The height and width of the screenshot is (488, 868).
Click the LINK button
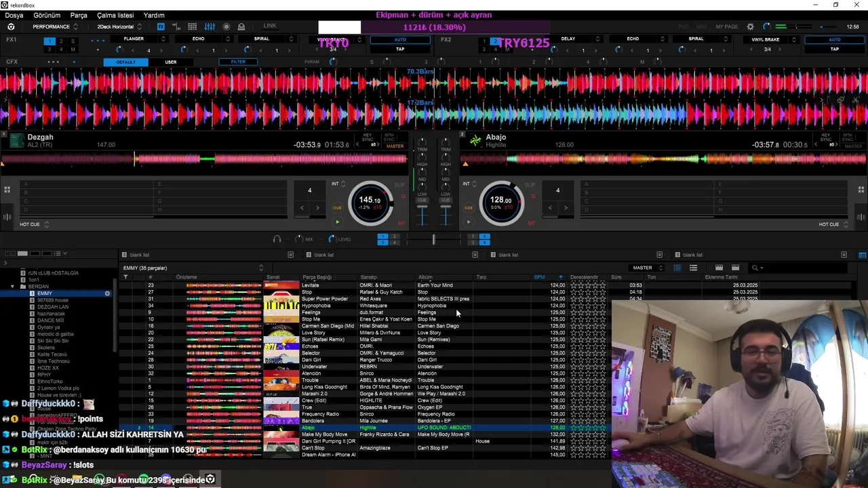click(270, 26)
